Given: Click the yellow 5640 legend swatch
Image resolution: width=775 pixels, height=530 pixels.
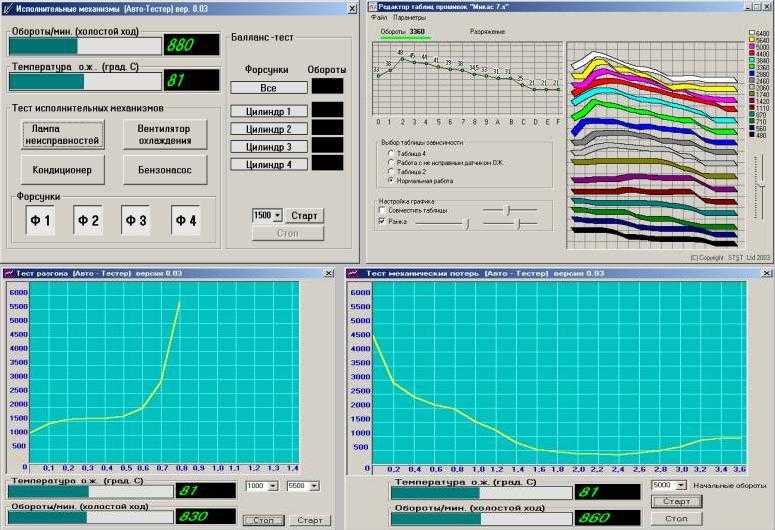Looking at the screenshot, I should (752, 40).
